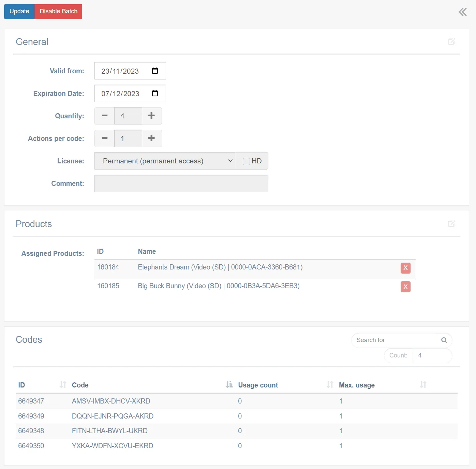Select code row AMSV-IMBX-DHCV-XKRD

point(111,401)
